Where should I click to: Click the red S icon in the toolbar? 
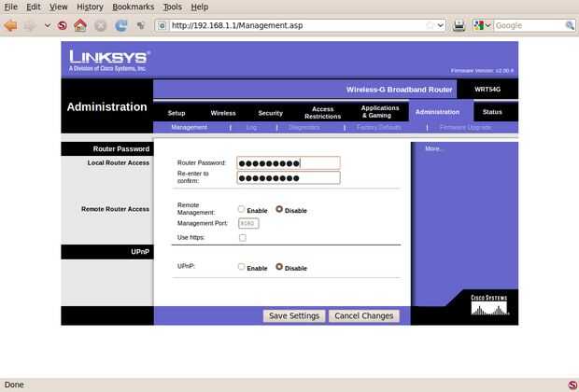click(63, 25)
